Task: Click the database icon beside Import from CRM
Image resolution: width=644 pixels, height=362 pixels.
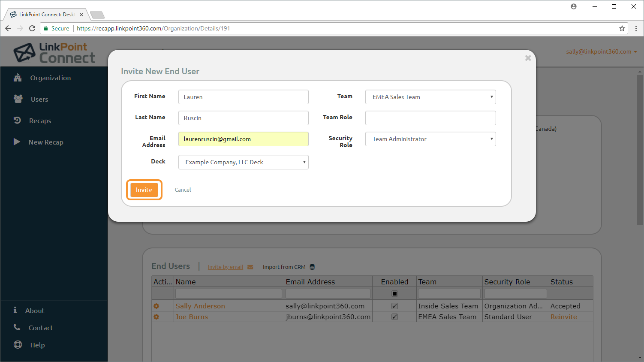Action: coord(312,267)
